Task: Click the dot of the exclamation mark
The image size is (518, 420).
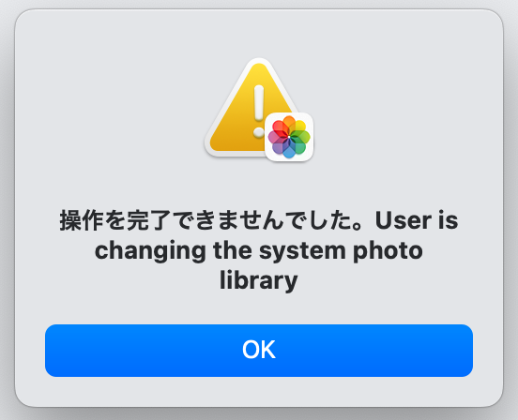Action: [x=259, y=132]
